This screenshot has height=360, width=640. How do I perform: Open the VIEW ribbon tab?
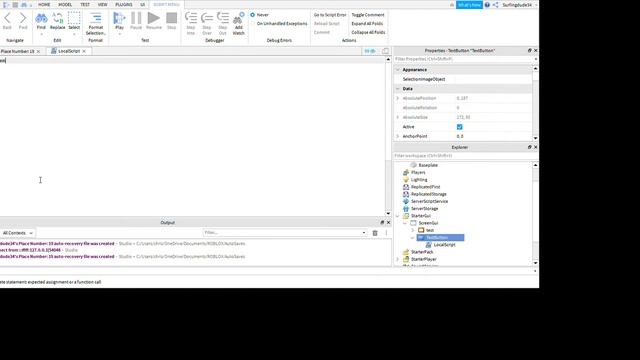pos(102,4)
